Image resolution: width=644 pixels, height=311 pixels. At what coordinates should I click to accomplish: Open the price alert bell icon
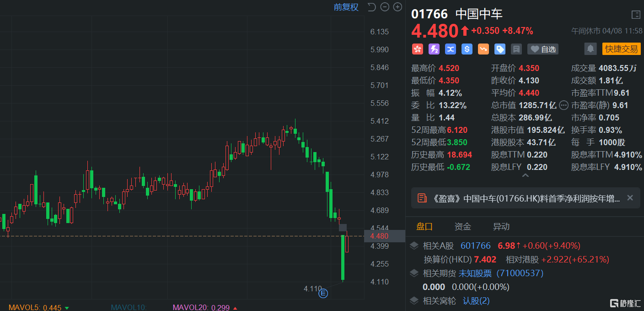click(x=590, y=49)
